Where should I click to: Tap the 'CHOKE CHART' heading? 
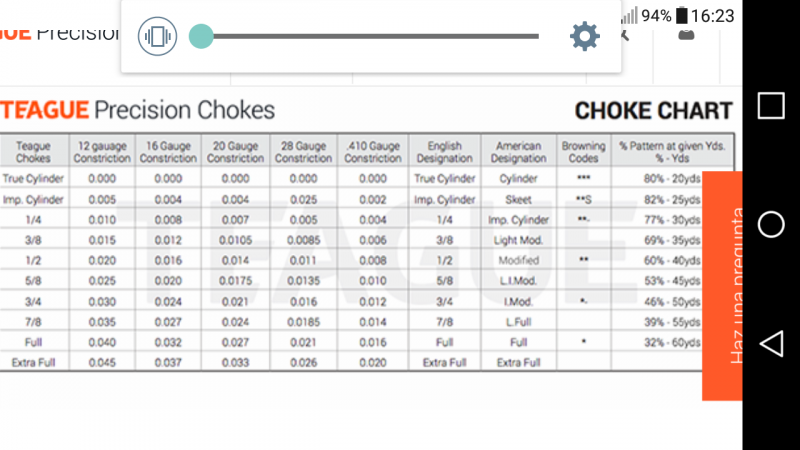[653, 111]
